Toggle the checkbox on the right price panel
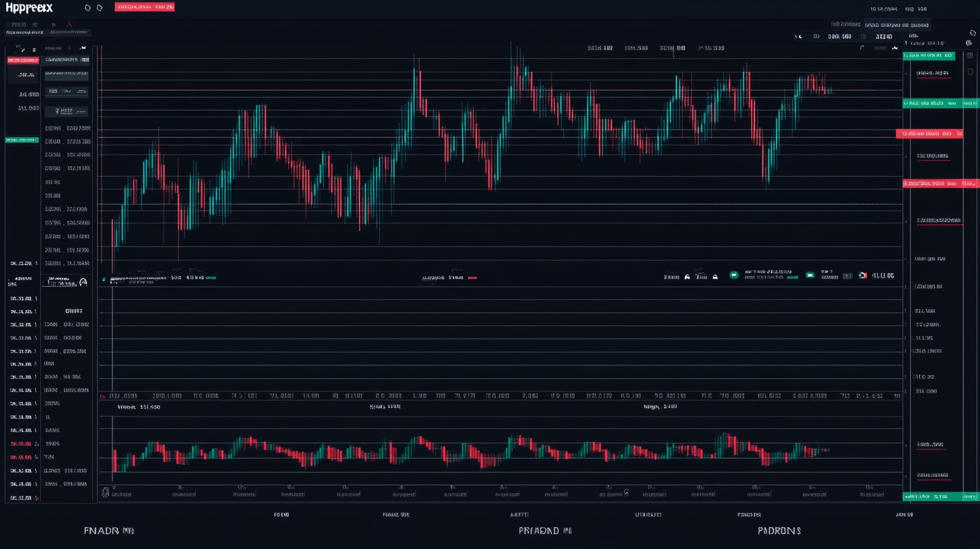The height and width of the screenshot is (549, 980). click(x=970, y=55)
